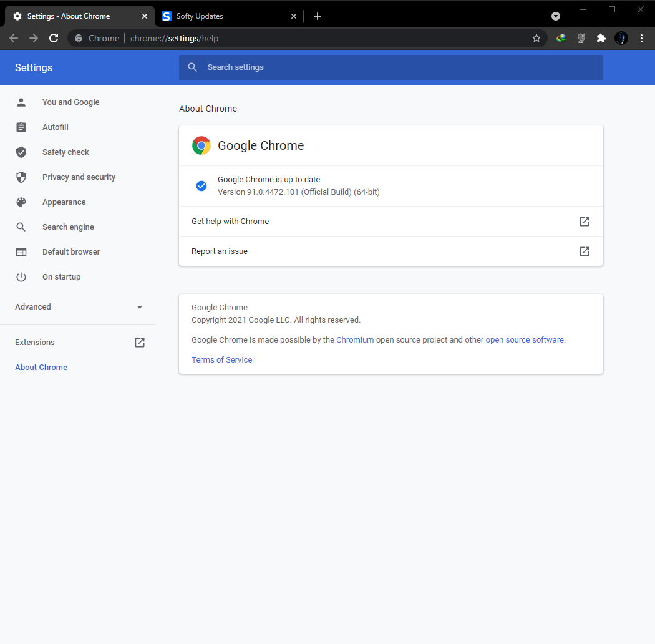Image resolution: width=655 pixels, height=644 pixels.
Task: Open the profile avatar menu
Action: 621,39
